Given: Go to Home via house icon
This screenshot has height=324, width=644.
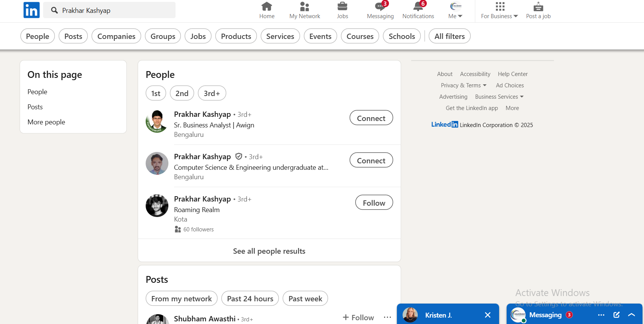Looking at the screenshot, I should click(x=267, y=6).
